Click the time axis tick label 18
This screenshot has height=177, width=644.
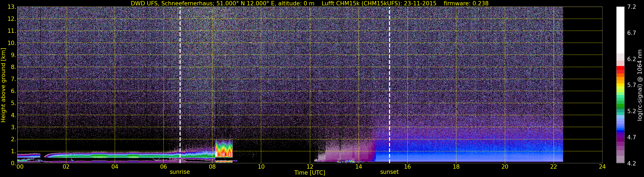pyautogui.click(x=456, y=167)
